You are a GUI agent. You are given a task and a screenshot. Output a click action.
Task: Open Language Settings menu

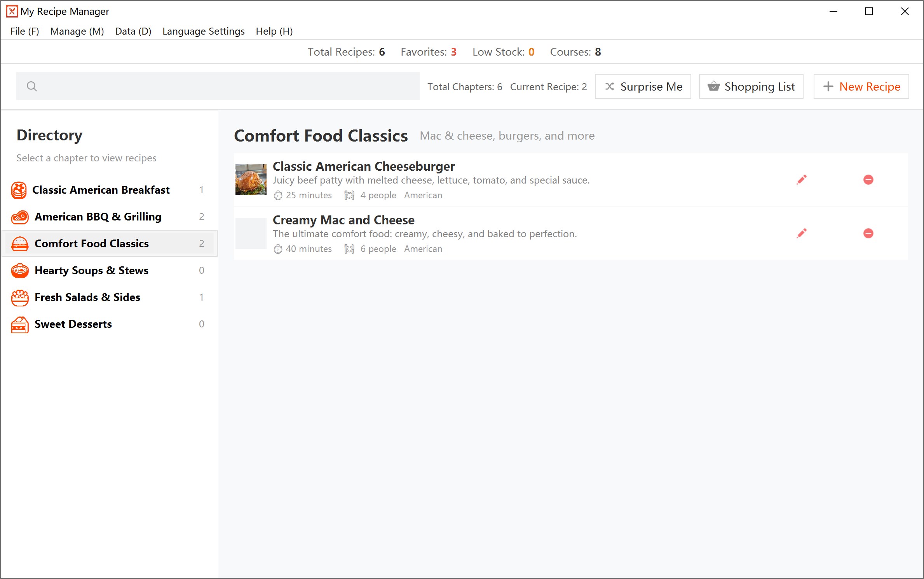pos(203,31)
